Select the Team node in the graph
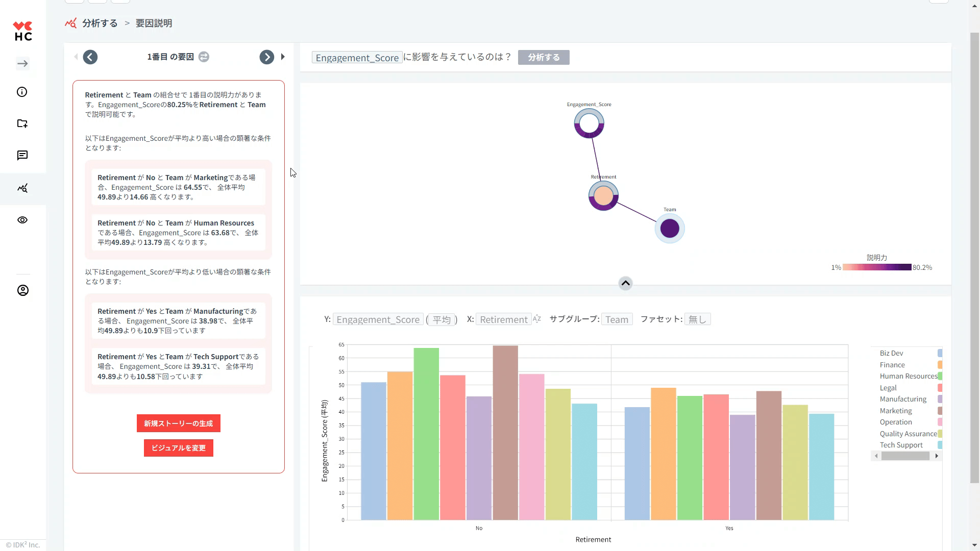980x551 pixels. [670, 228]
